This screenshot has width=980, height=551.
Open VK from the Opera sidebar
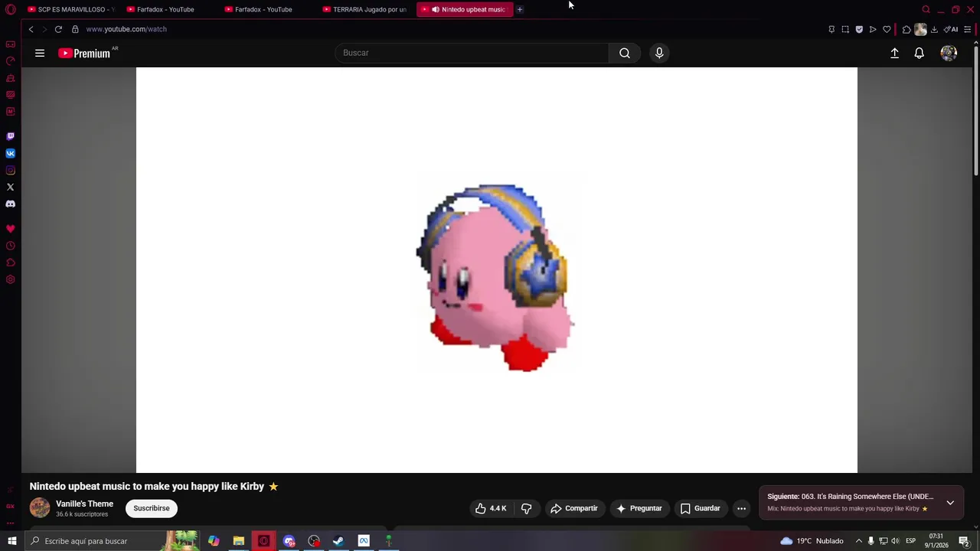pyautogui.click(x=10, y=153)
